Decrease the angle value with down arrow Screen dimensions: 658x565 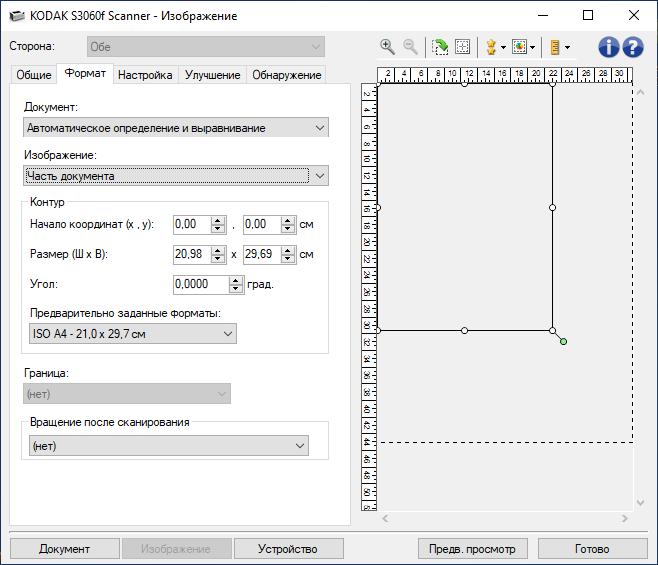pos(236,289)
